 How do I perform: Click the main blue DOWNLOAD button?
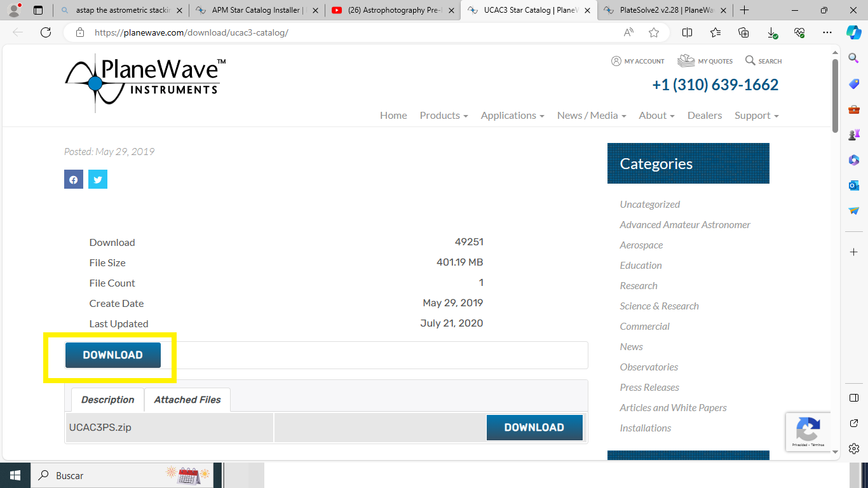[113, 355]
